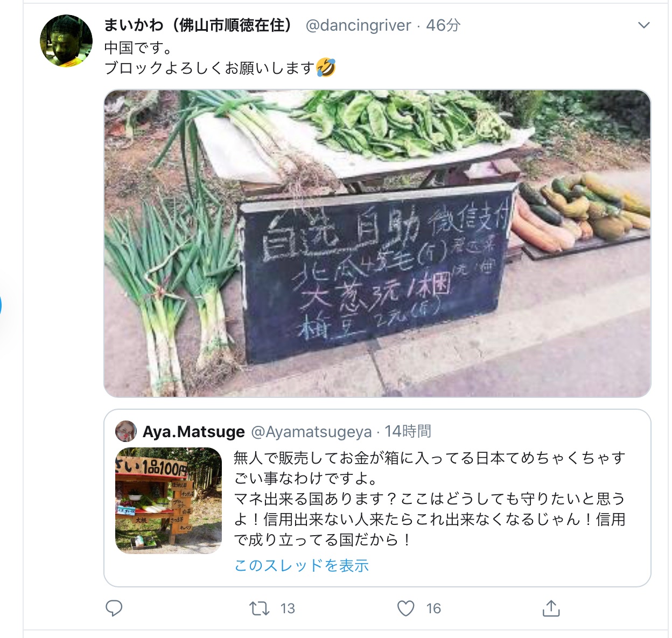Click the 46分 timestamp
The image size is (672, 638).
click(444, 25)
